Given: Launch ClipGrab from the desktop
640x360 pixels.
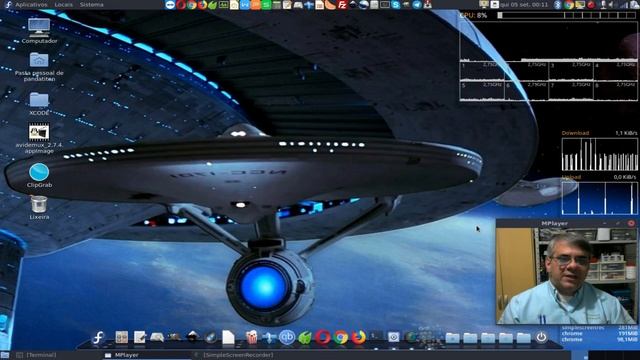Looking at the screenshot, I should point(39,175).
